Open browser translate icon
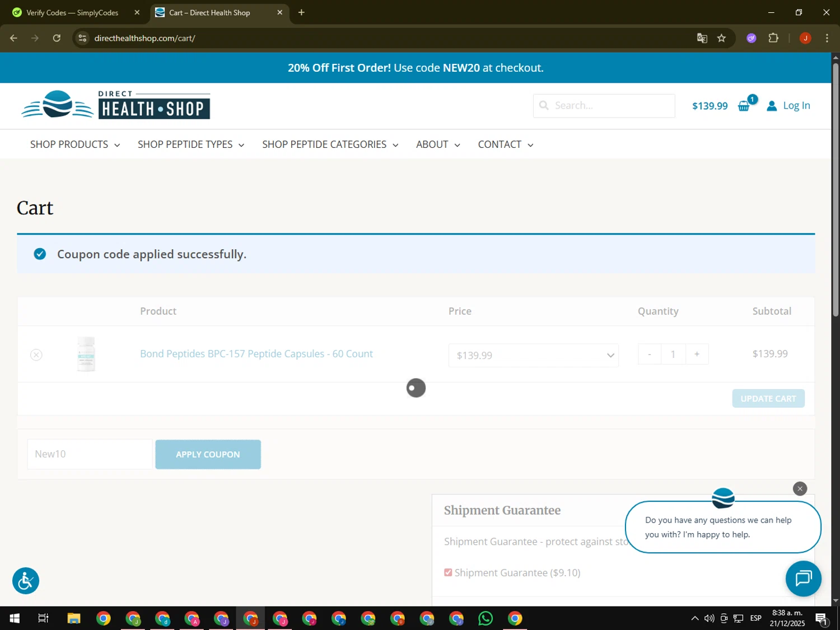Viewport: 840px width, 630px height. (702, 38)
